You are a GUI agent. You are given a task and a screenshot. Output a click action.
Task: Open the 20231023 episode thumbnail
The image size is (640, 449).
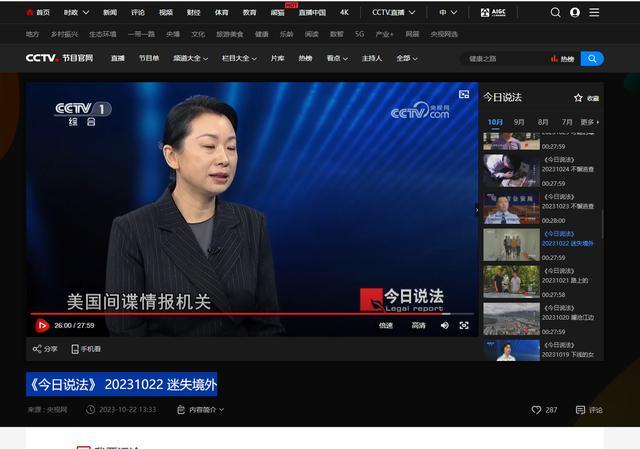(511, 208)
